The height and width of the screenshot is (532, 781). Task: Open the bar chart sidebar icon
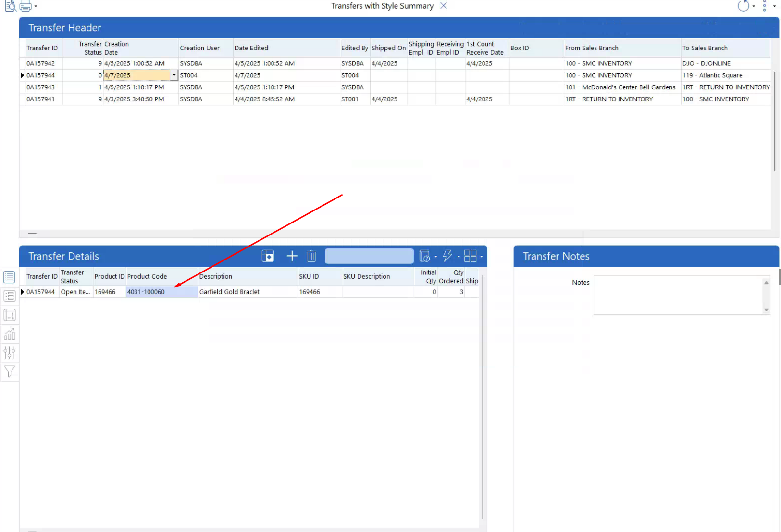[9, 334]
